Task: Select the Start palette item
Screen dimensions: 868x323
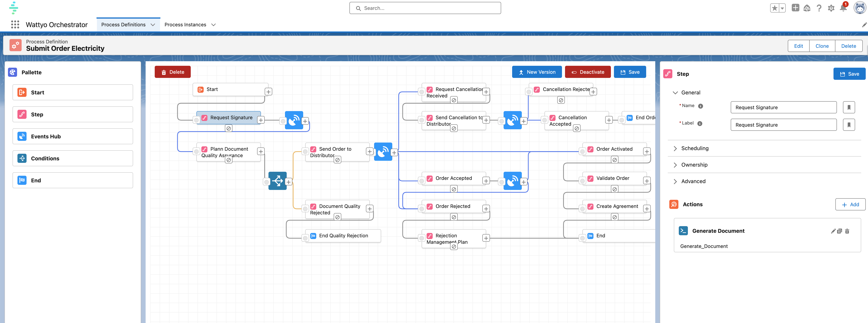Action: [x=73, y=93]
